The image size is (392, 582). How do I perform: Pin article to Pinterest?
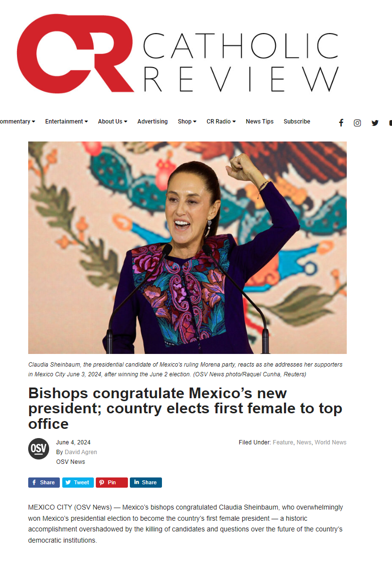[112, 482]
